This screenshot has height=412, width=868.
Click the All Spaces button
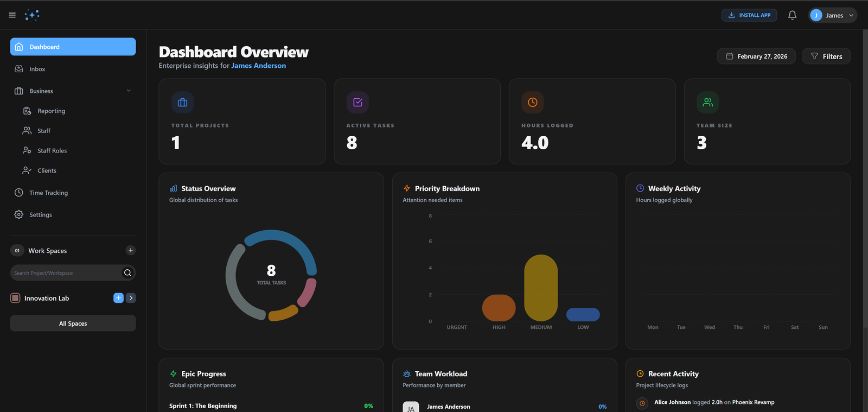point(73,324)
